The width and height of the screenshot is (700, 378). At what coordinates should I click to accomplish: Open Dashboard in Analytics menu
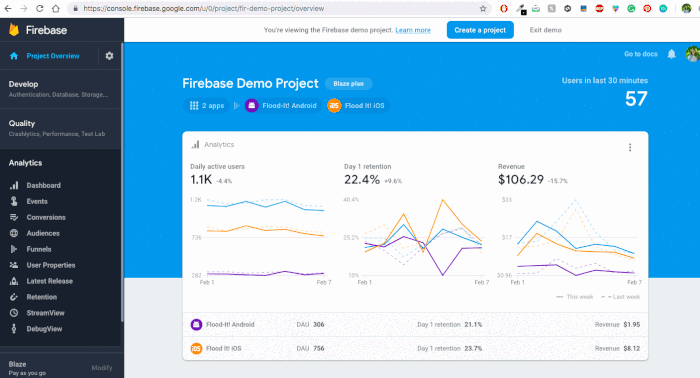(x=43, y=185)
